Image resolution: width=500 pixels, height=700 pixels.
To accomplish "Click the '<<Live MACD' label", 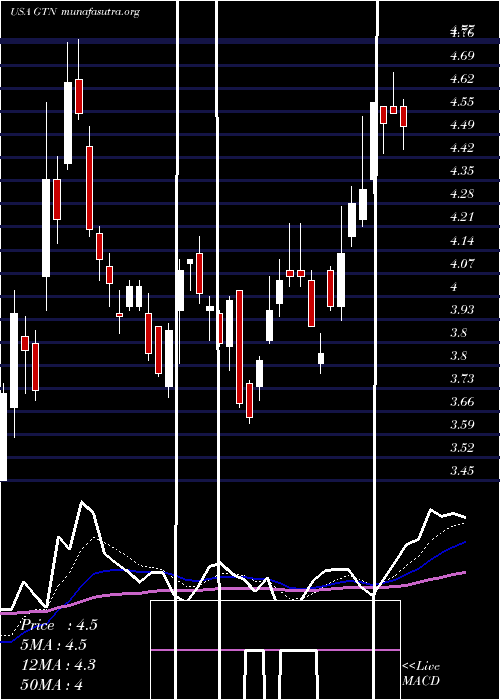I will click(x=421, y=673).
